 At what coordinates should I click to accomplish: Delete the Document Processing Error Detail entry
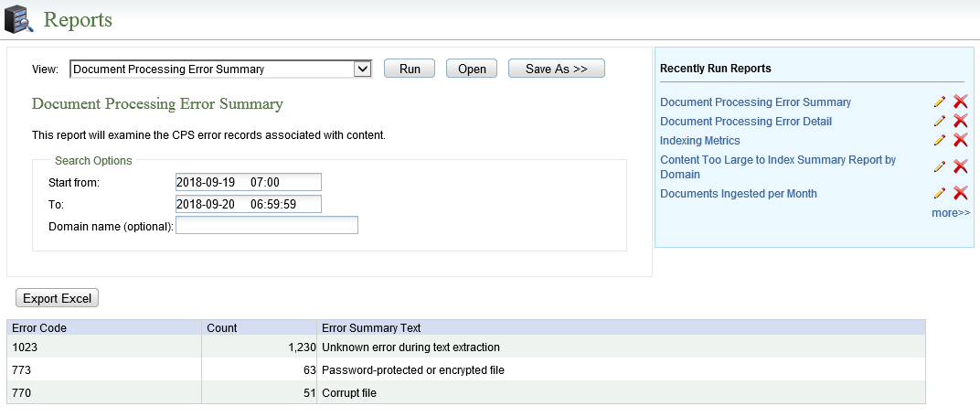(x=961, y=122)
